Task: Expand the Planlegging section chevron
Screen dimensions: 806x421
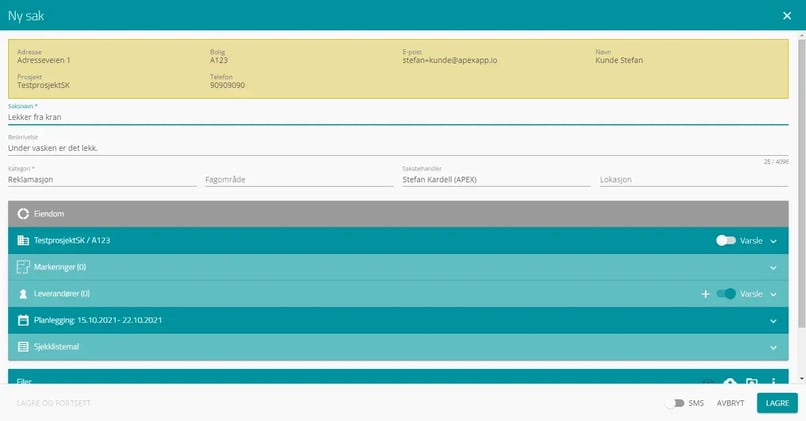Action: (773, 321)
